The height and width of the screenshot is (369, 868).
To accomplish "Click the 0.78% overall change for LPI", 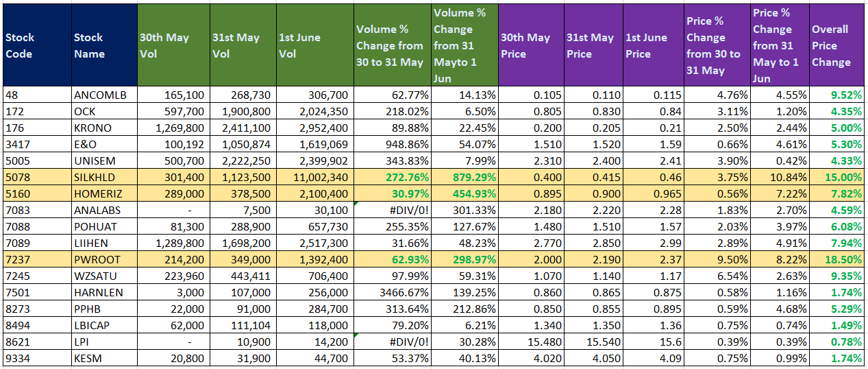I will tap(837, 342).
